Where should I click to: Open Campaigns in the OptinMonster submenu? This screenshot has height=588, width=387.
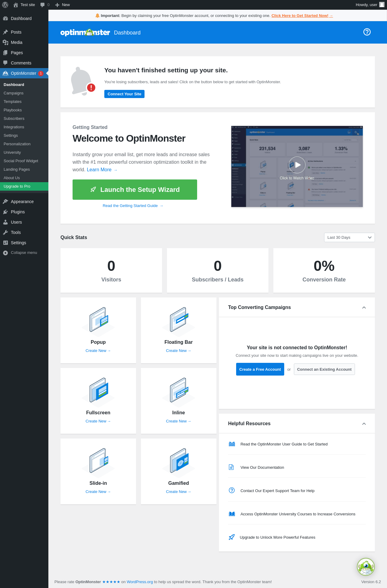pos(14,93)
